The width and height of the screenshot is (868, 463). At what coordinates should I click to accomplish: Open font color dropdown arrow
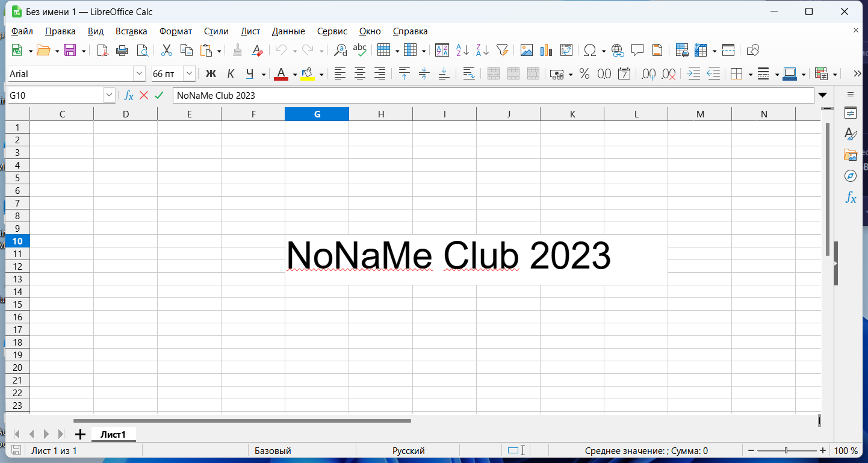[x=295, y=75]
